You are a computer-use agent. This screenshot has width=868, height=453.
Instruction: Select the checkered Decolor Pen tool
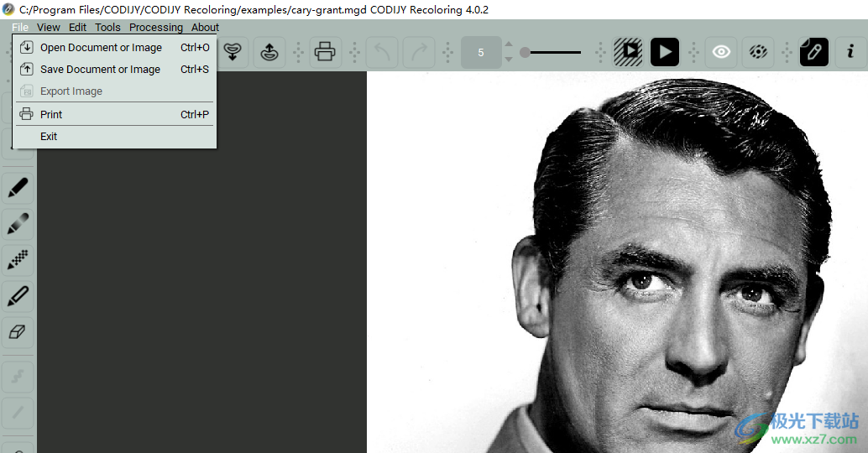(18, 259)
